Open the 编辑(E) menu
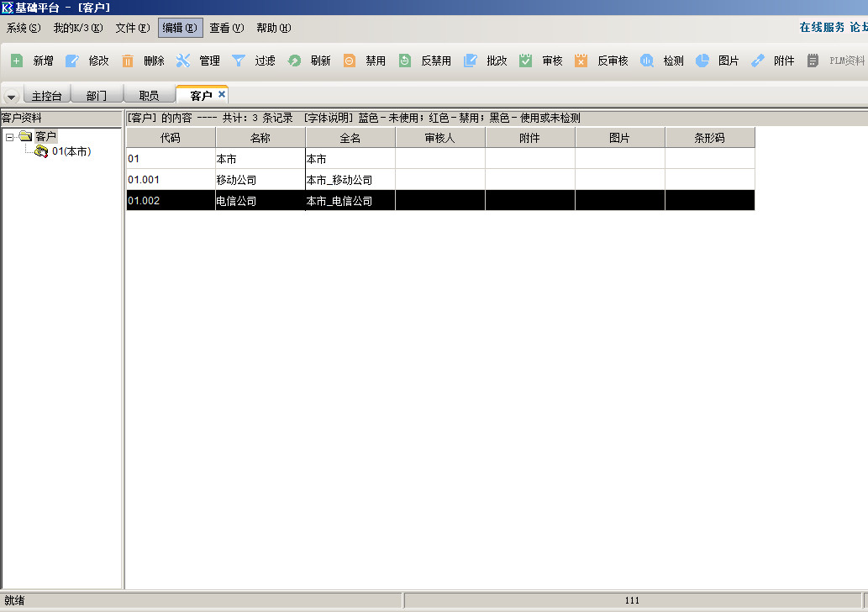The width and height of the screenshot is (868, 612). pos(180,28)
